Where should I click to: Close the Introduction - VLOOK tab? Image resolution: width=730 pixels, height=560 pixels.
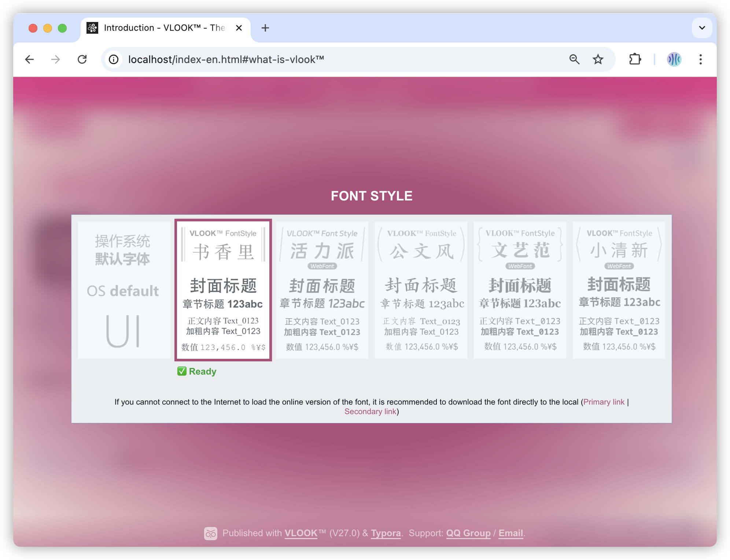[239, 28]
